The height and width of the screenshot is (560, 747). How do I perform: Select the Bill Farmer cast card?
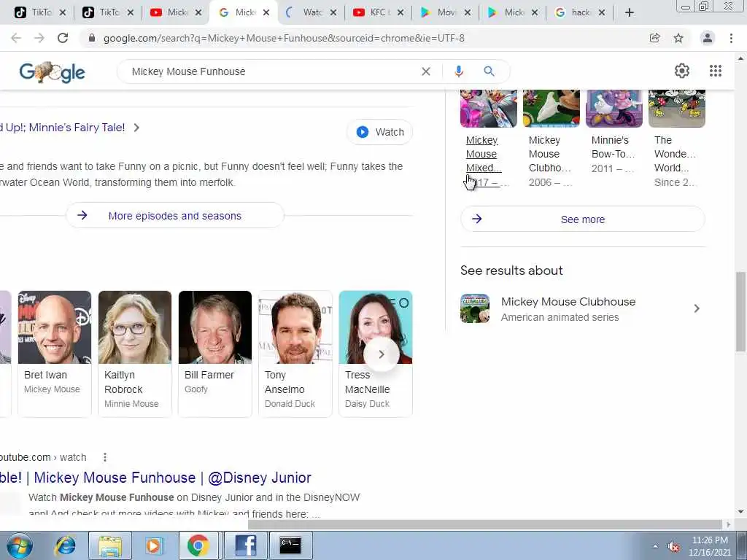(215, 354)
